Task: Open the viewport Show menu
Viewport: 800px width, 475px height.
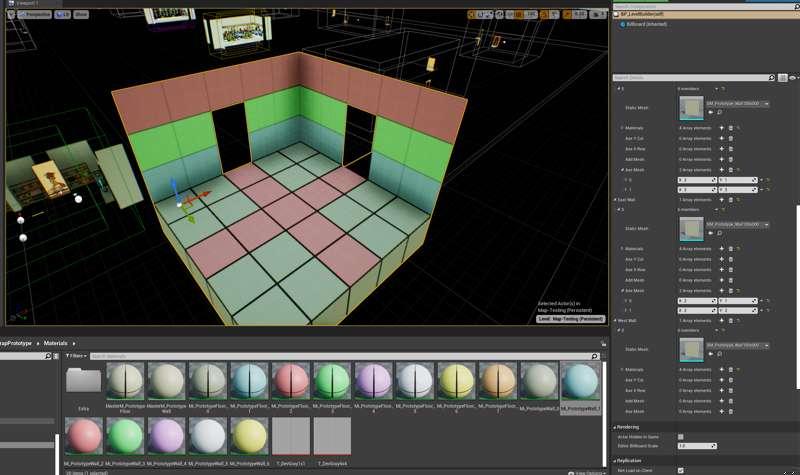Action: (81, 14)
